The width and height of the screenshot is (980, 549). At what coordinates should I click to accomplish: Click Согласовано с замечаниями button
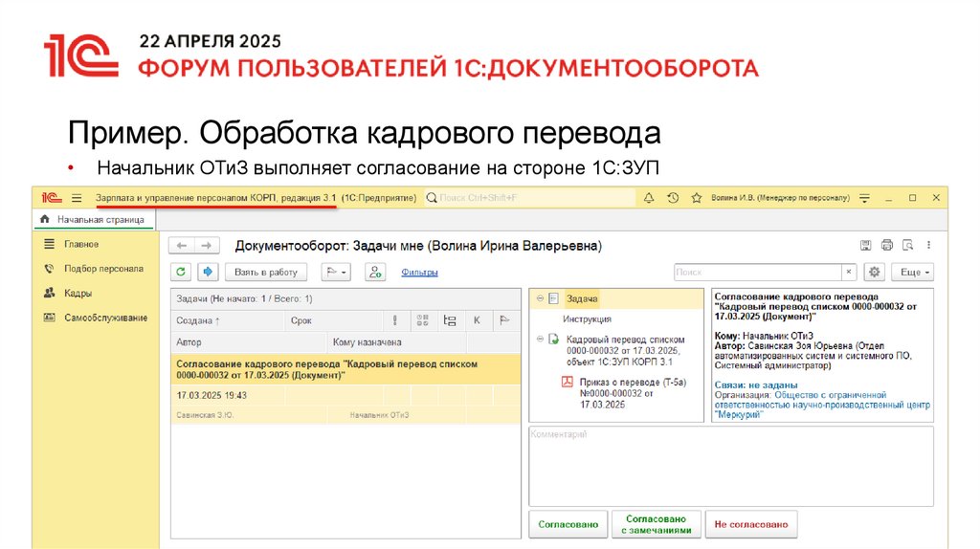(x=657, y=524)
